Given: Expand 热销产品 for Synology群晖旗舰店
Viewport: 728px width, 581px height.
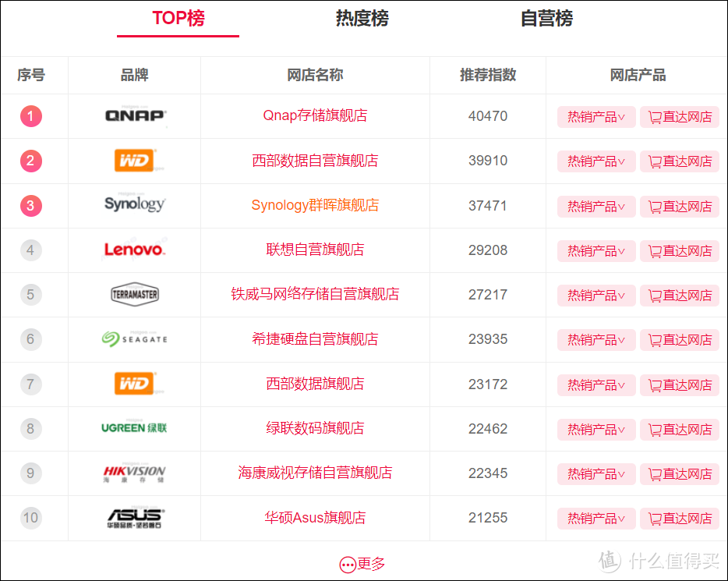Looking at the screenshot, I should [596, 207].
